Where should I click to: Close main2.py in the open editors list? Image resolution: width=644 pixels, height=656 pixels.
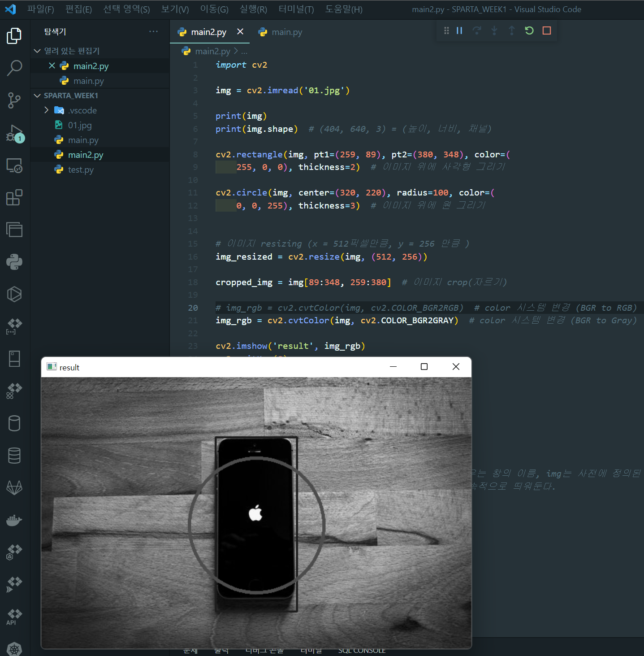point(52,66)
